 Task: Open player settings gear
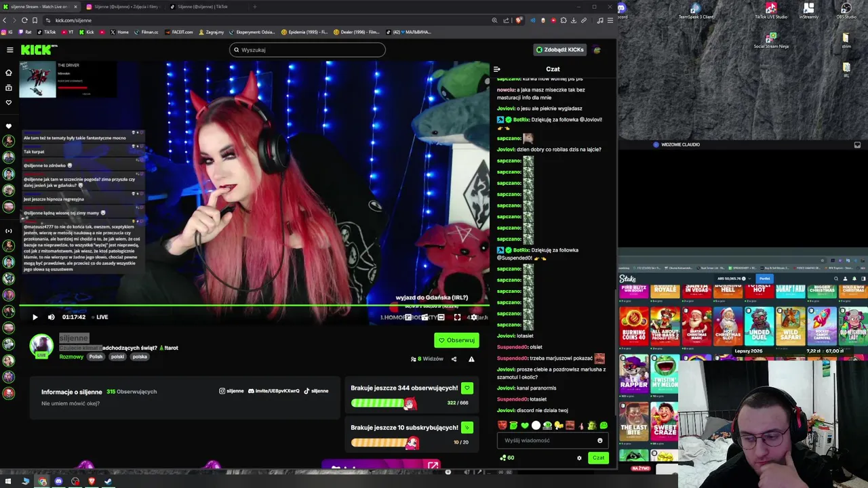pos(473,317)
